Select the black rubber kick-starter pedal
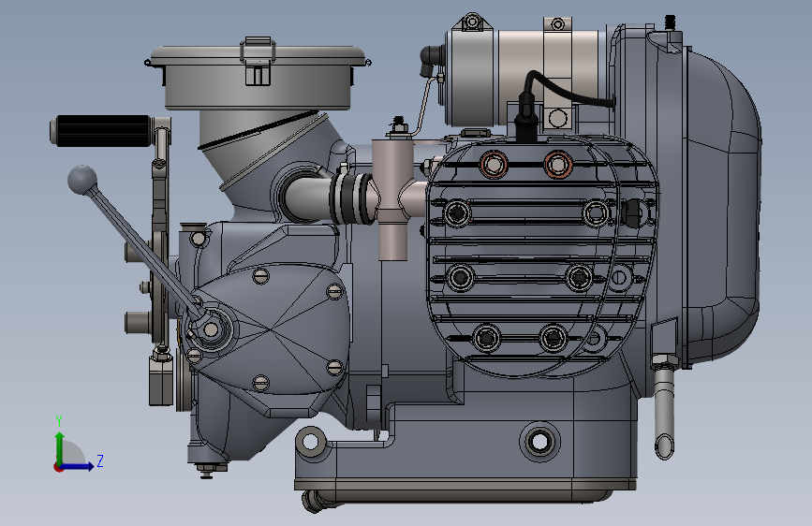 tap(102, 130)
